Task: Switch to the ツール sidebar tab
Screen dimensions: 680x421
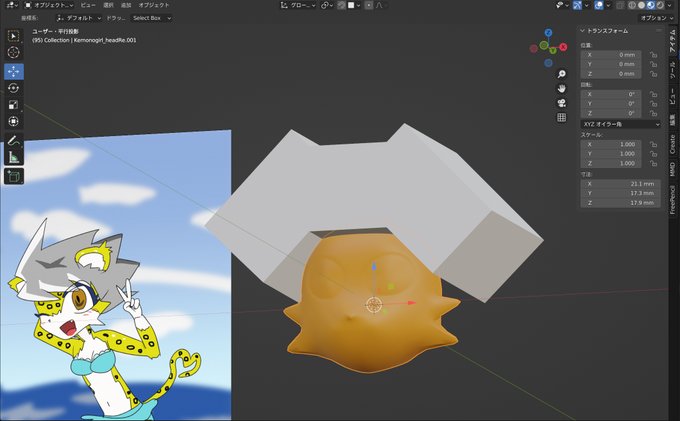Action: point(673,70)
